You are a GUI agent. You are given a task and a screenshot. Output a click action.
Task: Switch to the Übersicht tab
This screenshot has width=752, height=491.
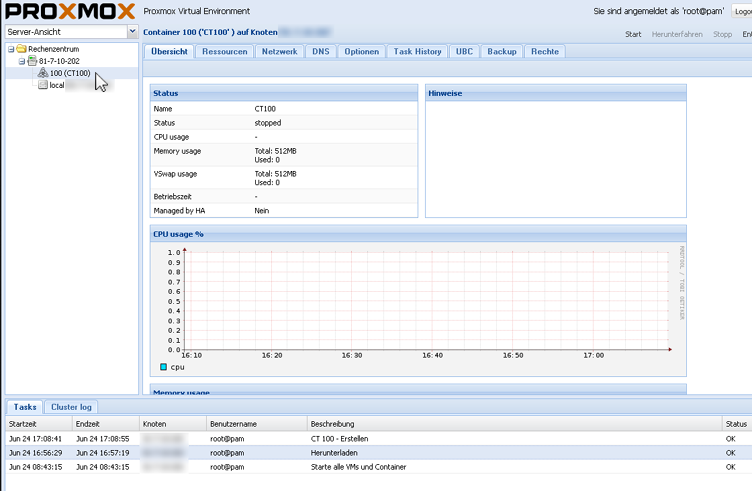[169, 51]
